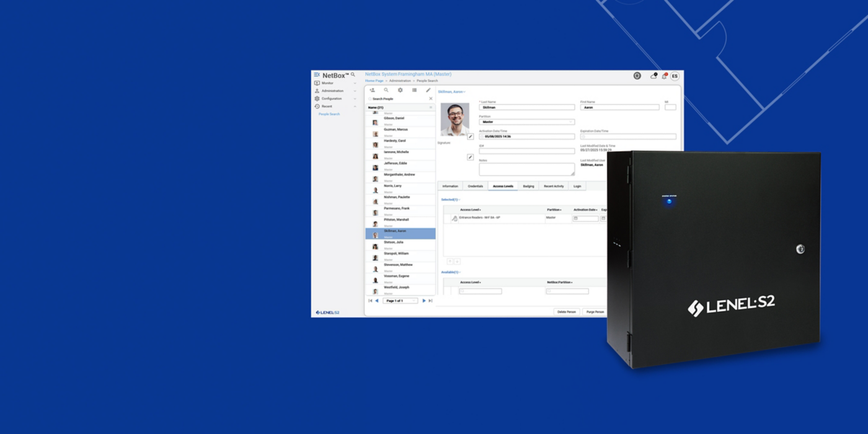Edit the signature with its pencil button

[x=470, y=157]
